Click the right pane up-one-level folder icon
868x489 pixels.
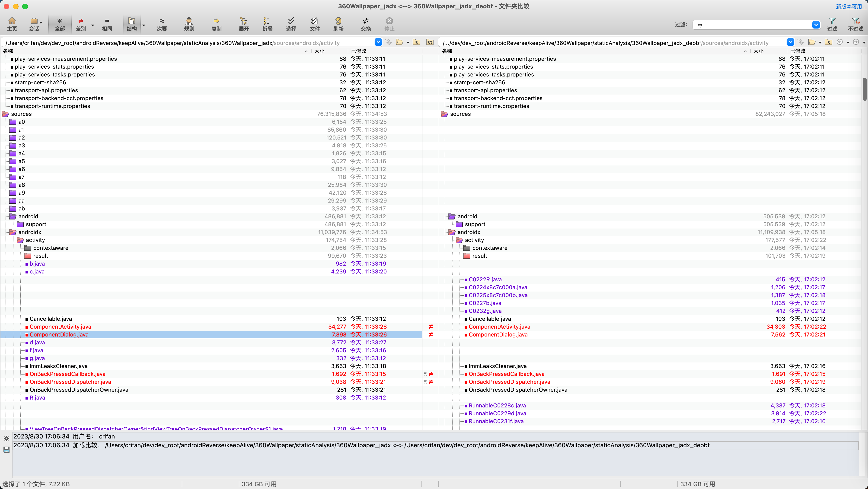click(x=829, y=42)
